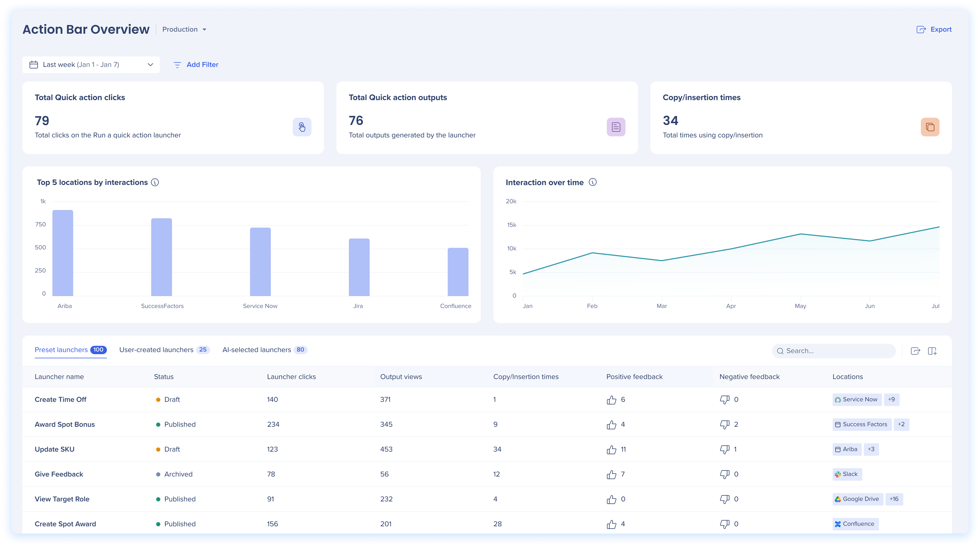The width and height of the screenshot is (980, 547).
Task: Open the add column icon in the table toolbar
Action: click(932, 351)
